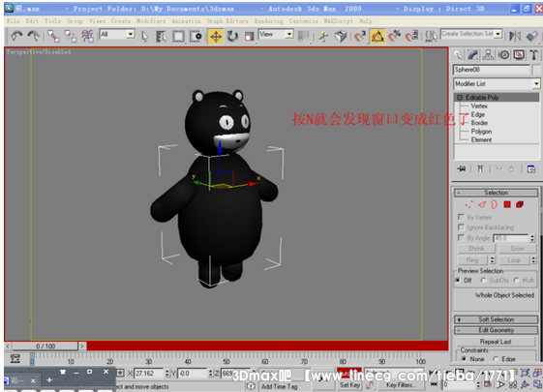Toggle Show End Result icon

tap(480, 168)
